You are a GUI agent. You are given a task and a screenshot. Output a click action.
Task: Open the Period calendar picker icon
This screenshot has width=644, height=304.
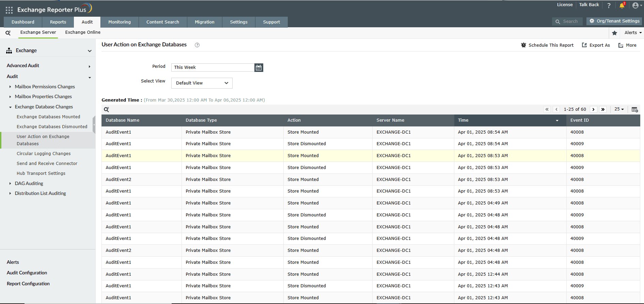(259, 67)
